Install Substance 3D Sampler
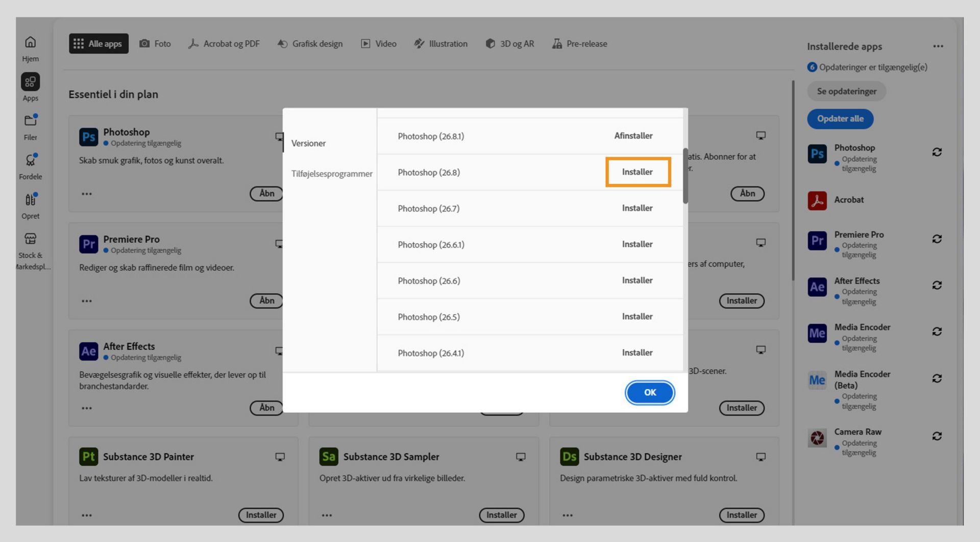 click(x=501, y=515)
